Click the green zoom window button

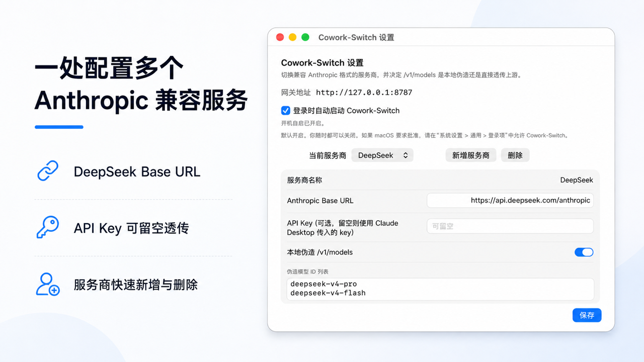coord(305,37)
